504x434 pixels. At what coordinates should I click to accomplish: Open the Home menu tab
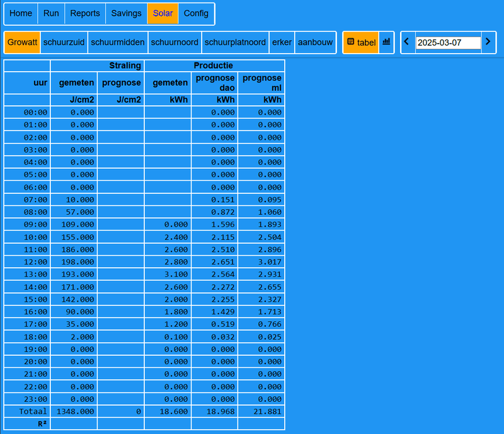pos(21,13)
